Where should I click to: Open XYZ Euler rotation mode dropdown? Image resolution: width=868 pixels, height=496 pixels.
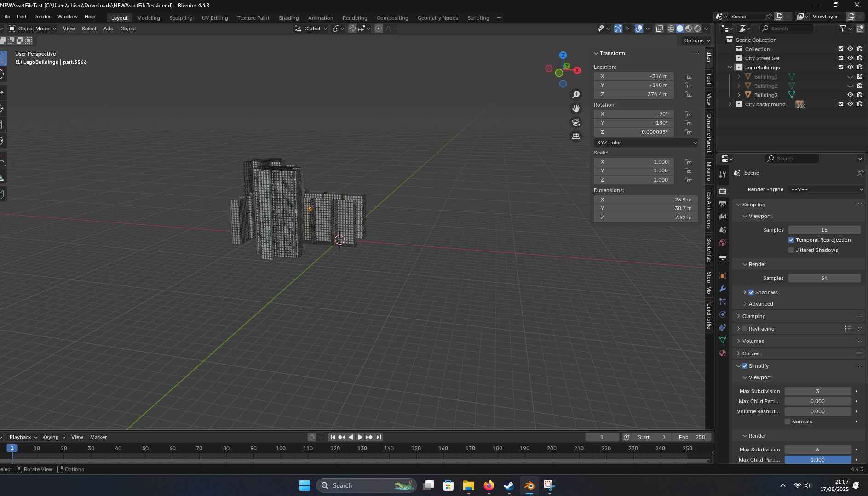(646, 143)
